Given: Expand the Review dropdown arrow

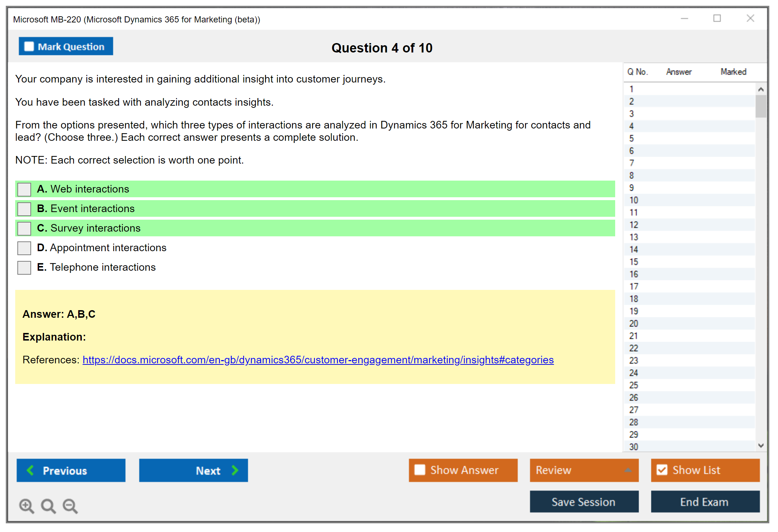Looking at the screenshot, I should tap(628, 470).
